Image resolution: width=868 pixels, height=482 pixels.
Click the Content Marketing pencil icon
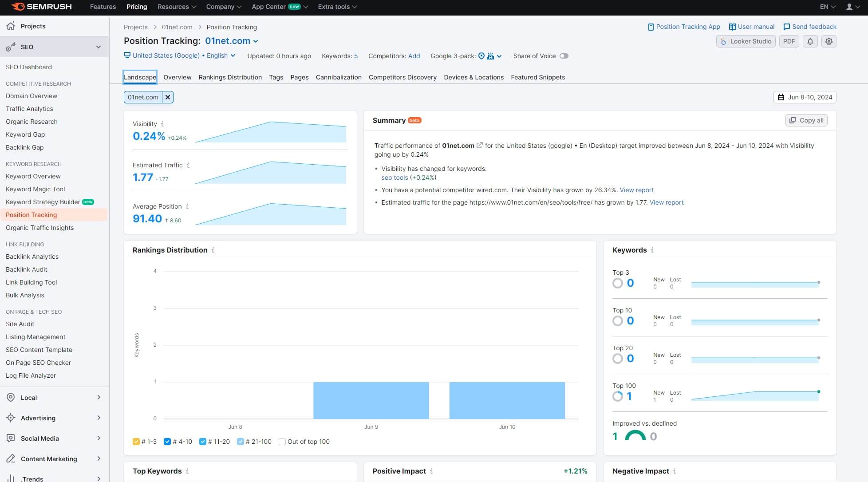[11, 458]
